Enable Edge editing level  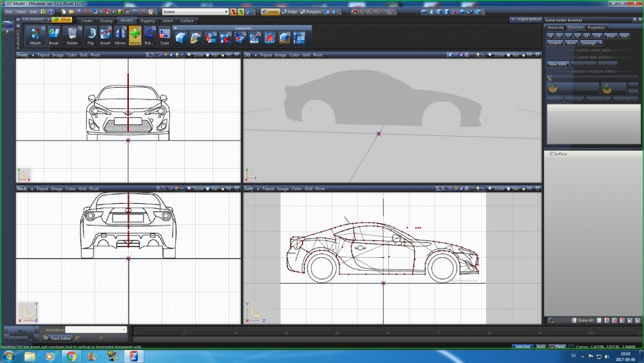click(x=290, y=12)
